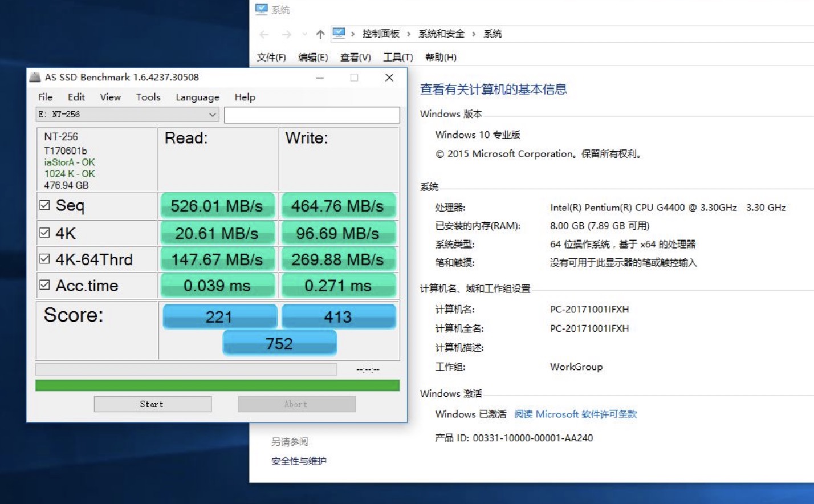This screenshot has width=814, height=504.
Task: Open the Edit menu in AS SSD Benchmark
Action: click(76, 97)
